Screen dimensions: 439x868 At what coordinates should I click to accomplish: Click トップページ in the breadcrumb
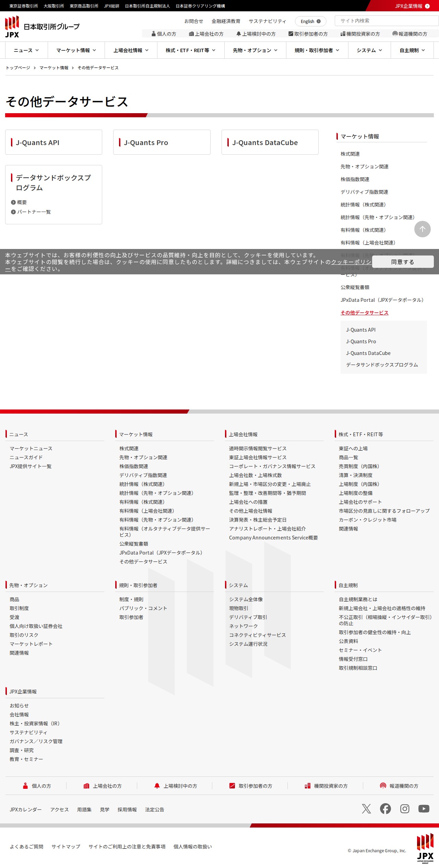[x=18, y=68]
